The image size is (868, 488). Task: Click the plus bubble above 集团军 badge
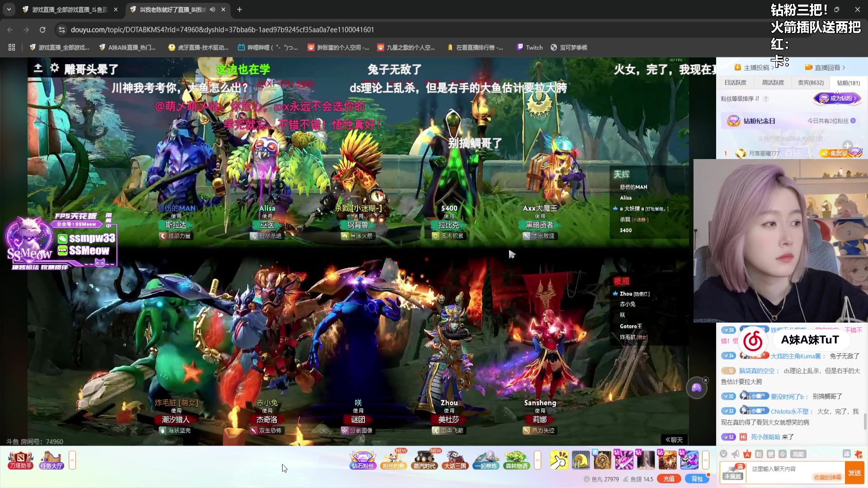point(847,145)
